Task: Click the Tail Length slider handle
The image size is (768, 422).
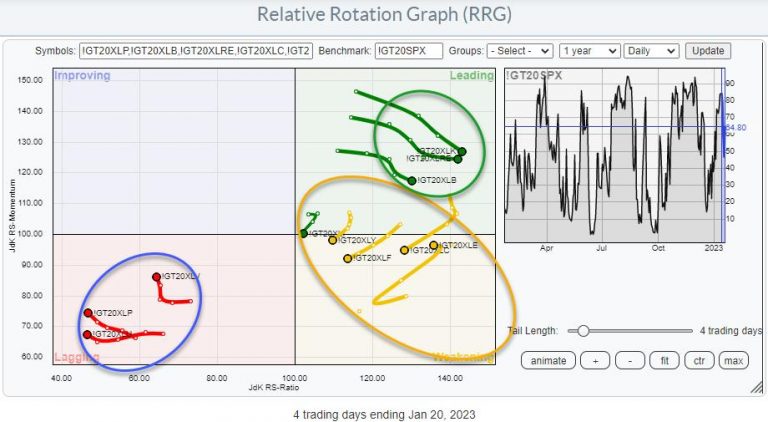Action: [583, 331]
